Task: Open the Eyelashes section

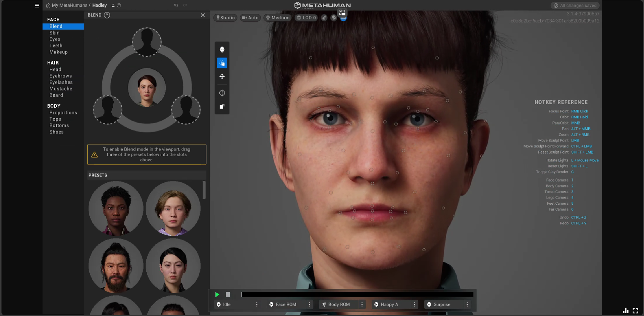Action: coord(61,83)
